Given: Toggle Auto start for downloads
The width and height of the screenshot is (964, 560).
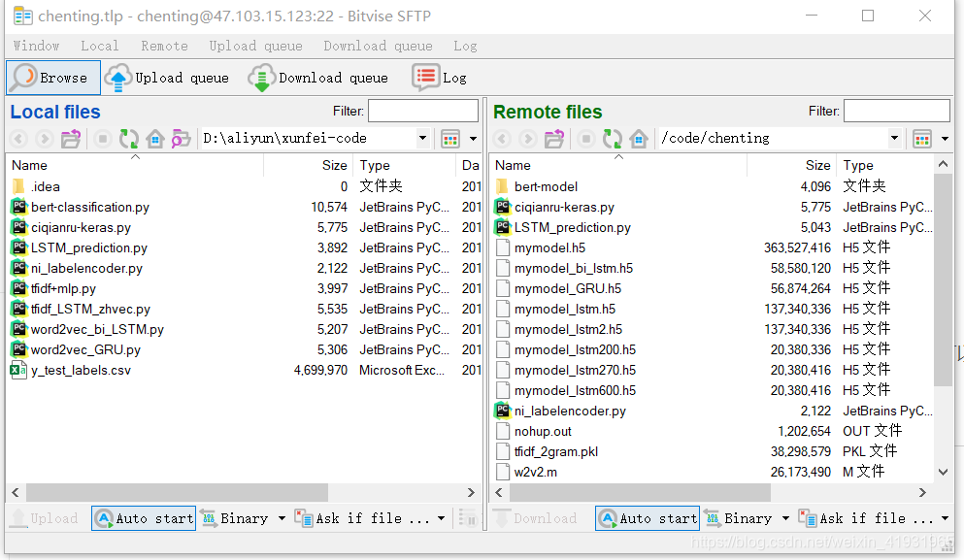Looking at the screenshot, I should [x=647, y=518].
